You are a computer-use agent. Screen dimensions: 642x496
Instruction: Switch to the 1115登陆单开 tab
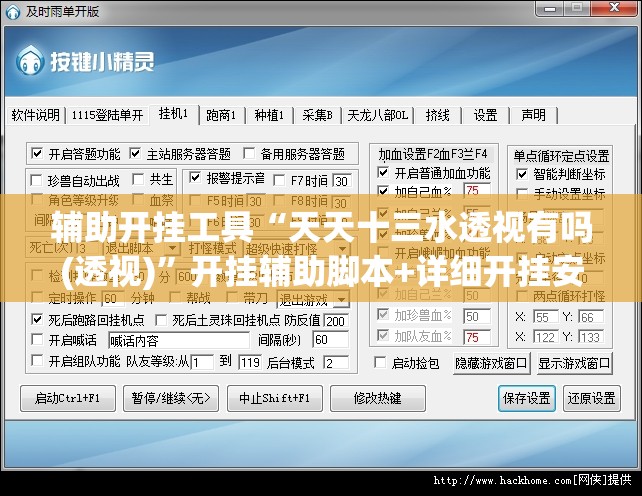pos(107,115)
